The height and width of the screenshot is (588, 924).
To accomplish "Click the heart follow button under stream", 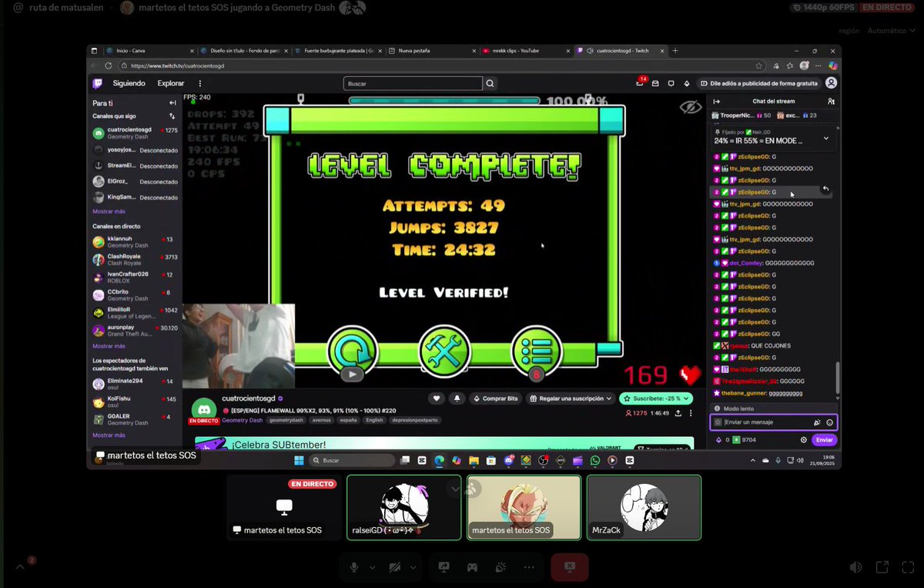I will [x=437, y=398].
